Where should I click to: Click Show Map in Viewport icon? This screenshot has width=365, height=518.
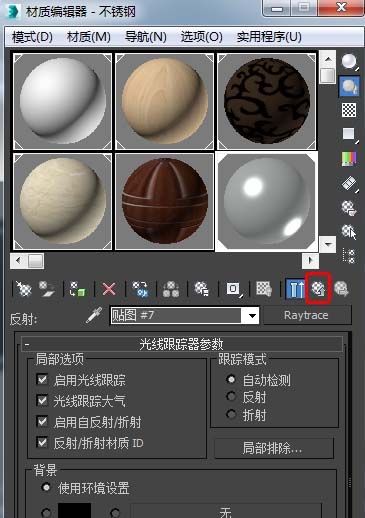tap(264, 289)
